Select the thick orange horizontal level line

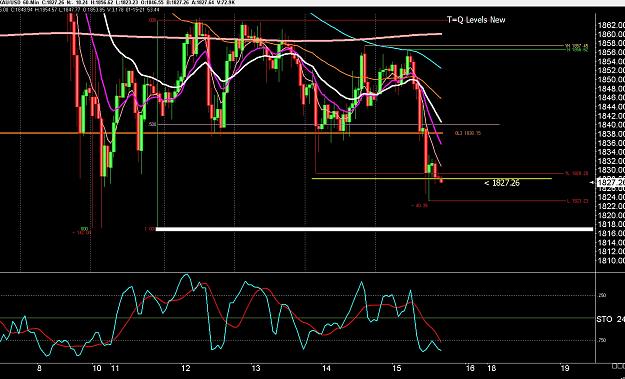[x=221, y=133]
